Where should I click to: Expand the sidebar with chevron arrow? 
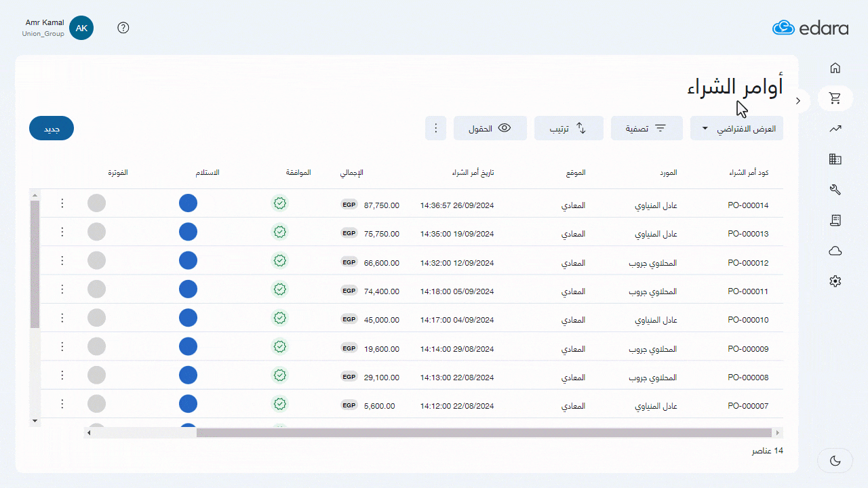798,100
